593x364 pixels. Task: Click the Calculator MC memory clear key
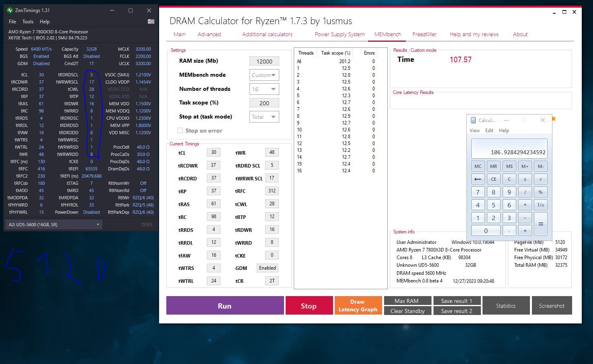tap(478, 166)
